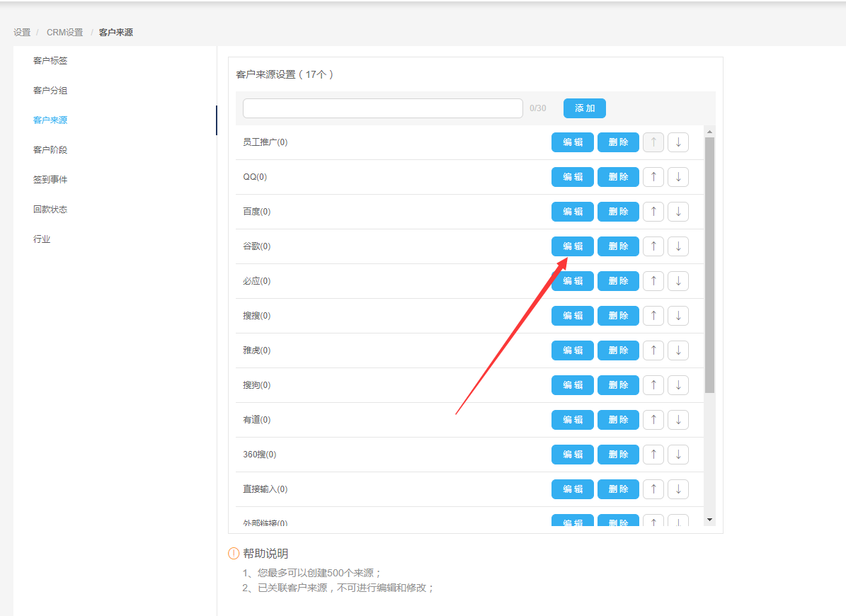Move 员工推广 down with arrow icon
Viewport: 846px width, 616px height.
point(678,142)
